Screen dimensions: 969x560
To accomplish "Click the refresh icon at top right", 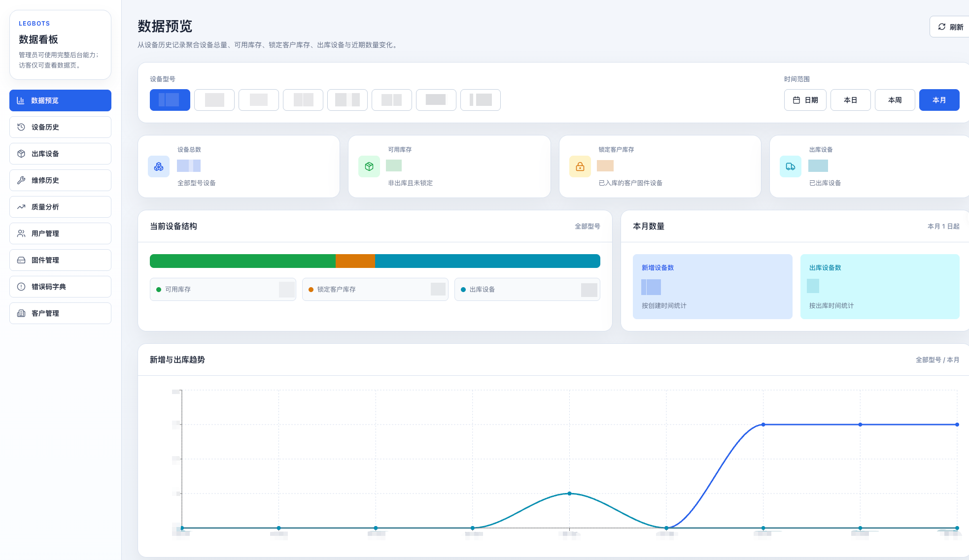I will 942,27.
